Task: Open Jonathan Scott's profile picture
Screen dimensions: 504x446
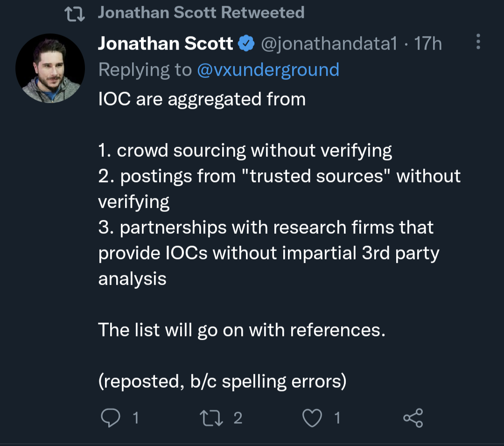Action: click(x=50, y=69)
